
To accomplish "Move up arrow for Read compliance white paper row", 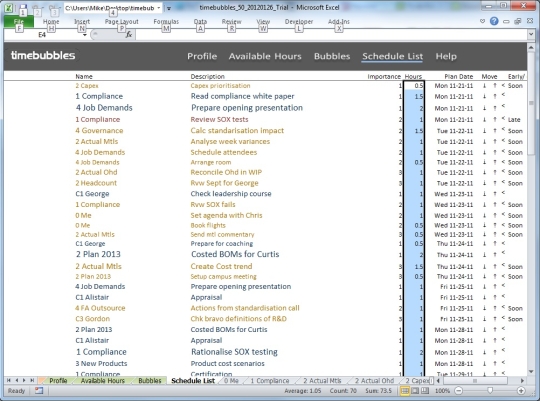I will (495, 96).
